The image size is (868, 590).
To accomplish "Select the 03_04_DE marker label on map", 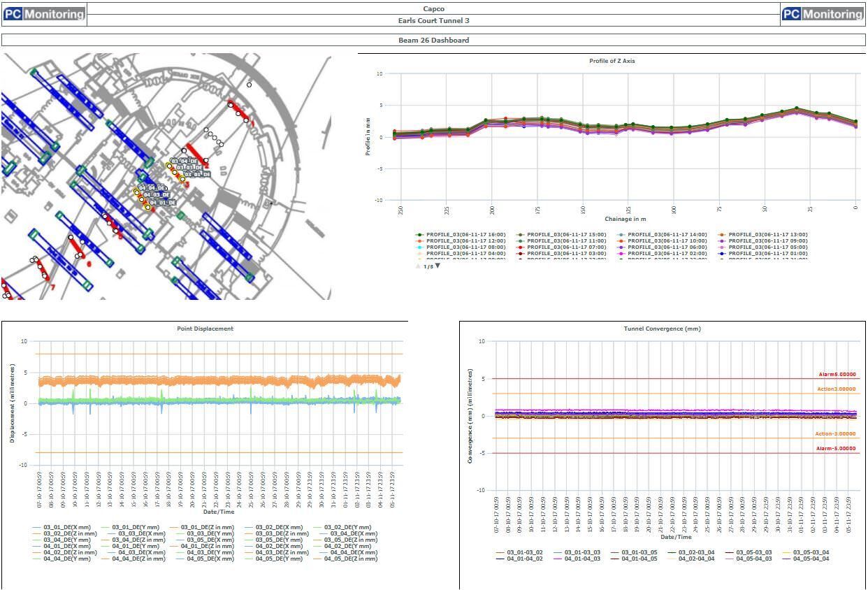I will click(185, 161).
